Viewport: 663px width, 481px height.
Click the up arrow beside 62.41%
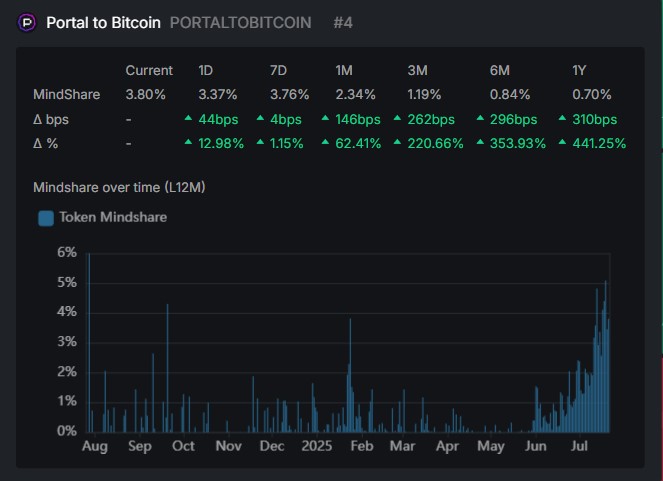click(x=325, y=142)
